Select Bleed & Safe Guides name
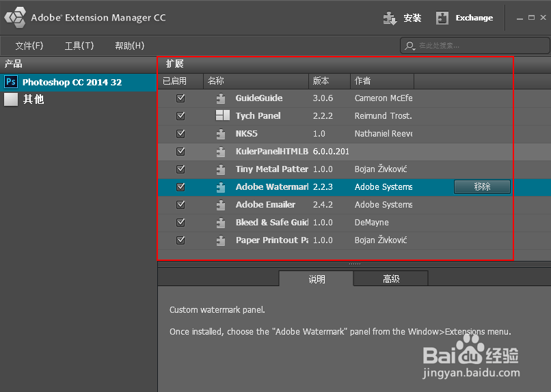Image resolution: width=551 pixels, height=392 pixels. [x=271, y=223]
